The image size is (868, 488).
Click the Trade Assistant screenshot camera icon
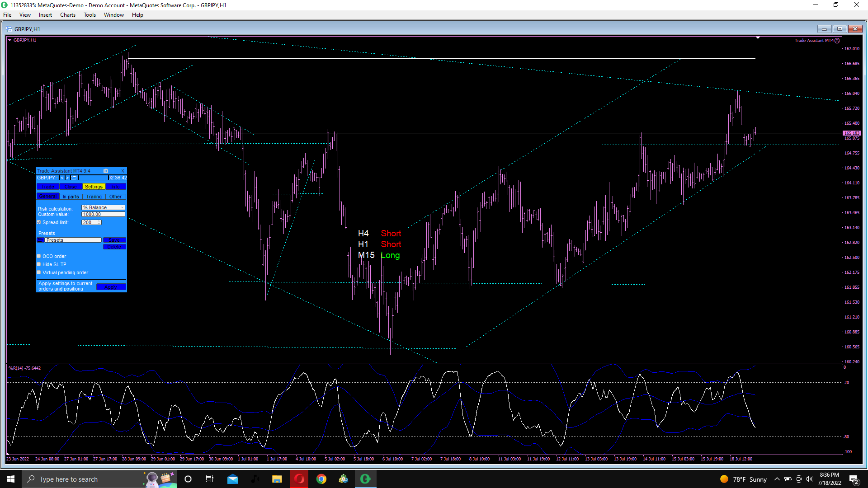(106, 171)
